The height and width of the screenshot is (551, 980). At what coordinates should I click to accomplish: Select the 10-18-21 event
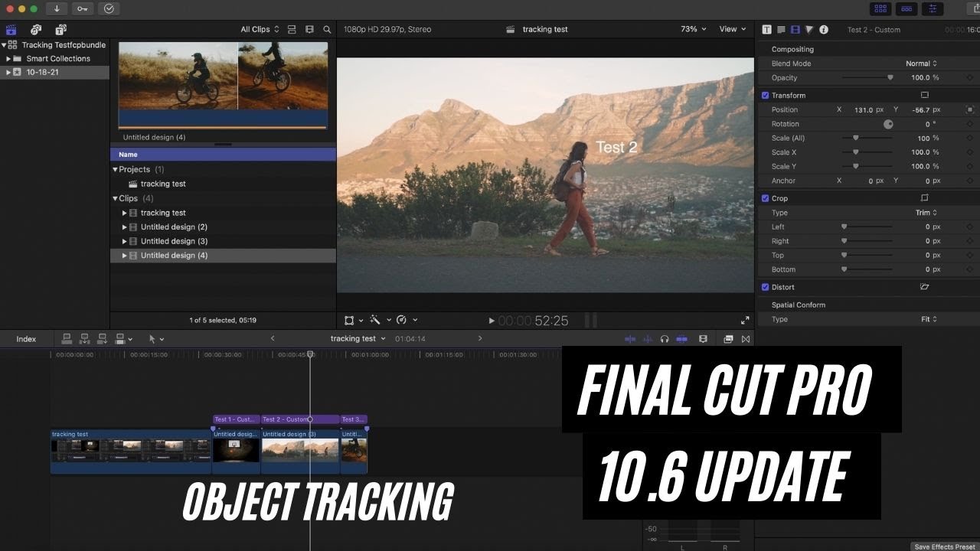(54, 73)
